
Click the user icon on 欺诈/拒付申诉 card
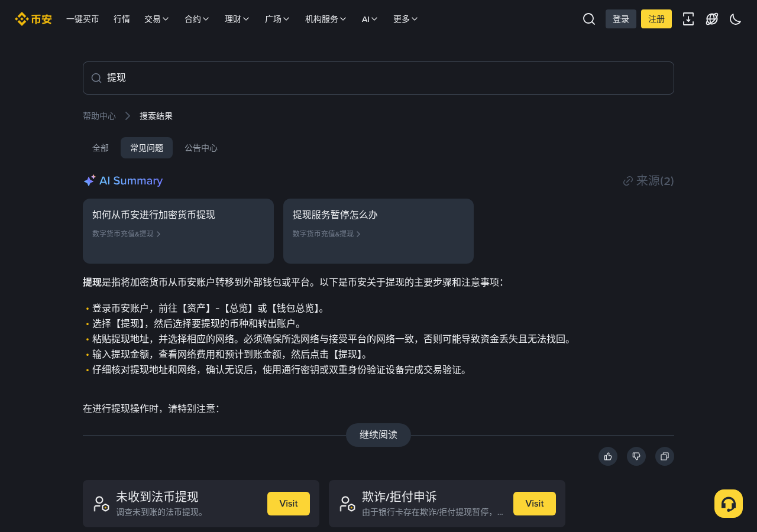click(347, 504)
